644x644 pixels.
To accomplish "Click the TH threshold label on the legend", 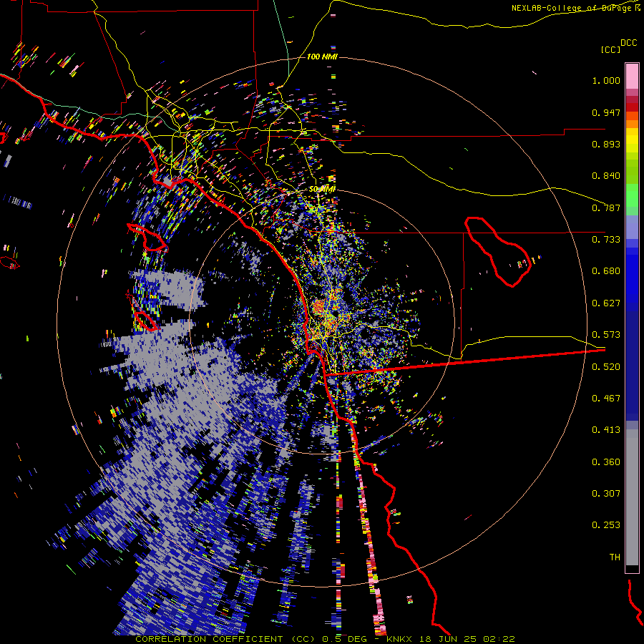I will point(615,557).
